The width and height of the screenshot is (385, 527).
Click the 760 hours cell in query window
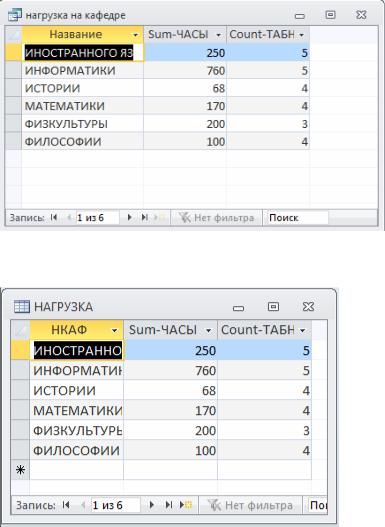point(185,71)
